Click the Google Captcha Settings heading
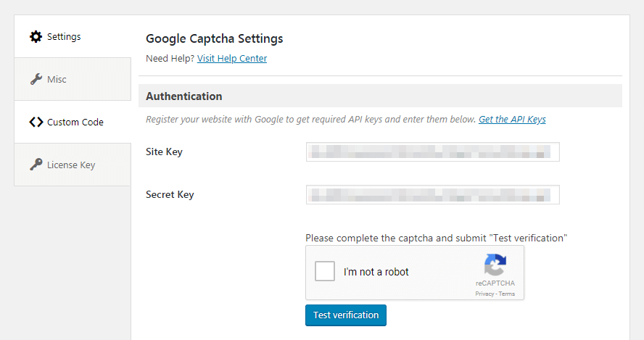644x340 pixels. 215,38
